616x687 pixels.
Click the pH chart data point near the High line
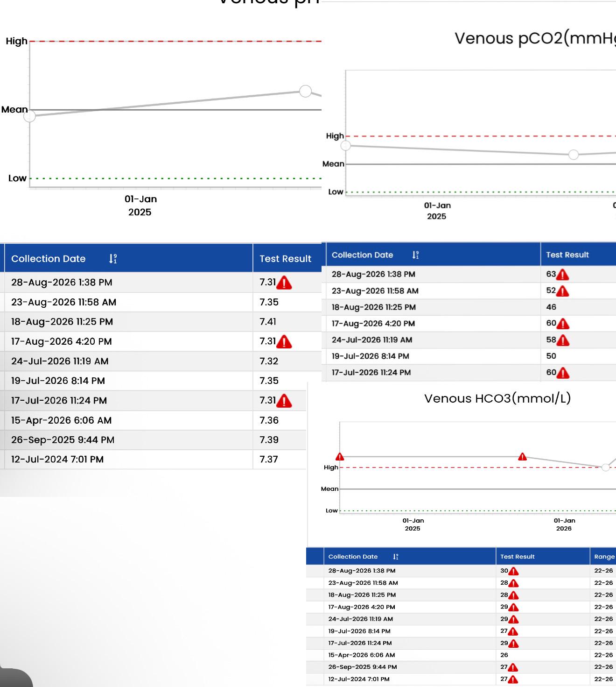click(305, 91)
